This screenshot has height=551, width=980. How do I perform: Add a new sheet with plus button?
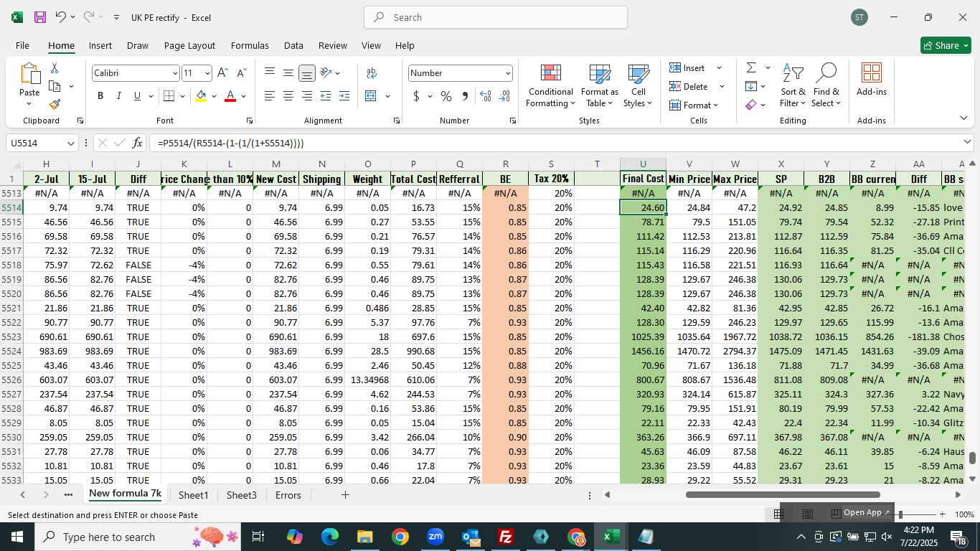pos(345,495)
